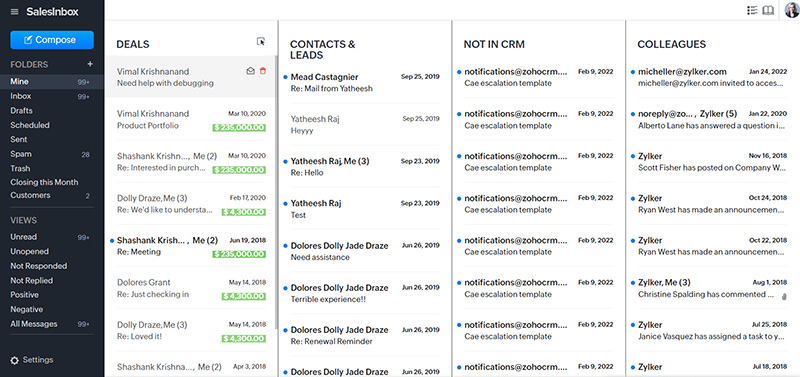Click $235,000.00 tag on Product Portfolio

click(x=239, y=128)
